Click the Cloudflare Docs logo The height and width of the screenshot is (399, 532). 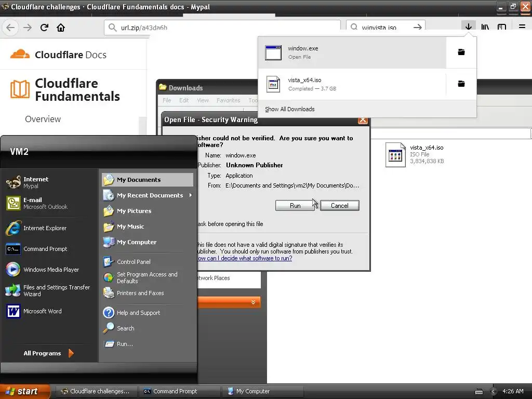(x=58, y=55)
